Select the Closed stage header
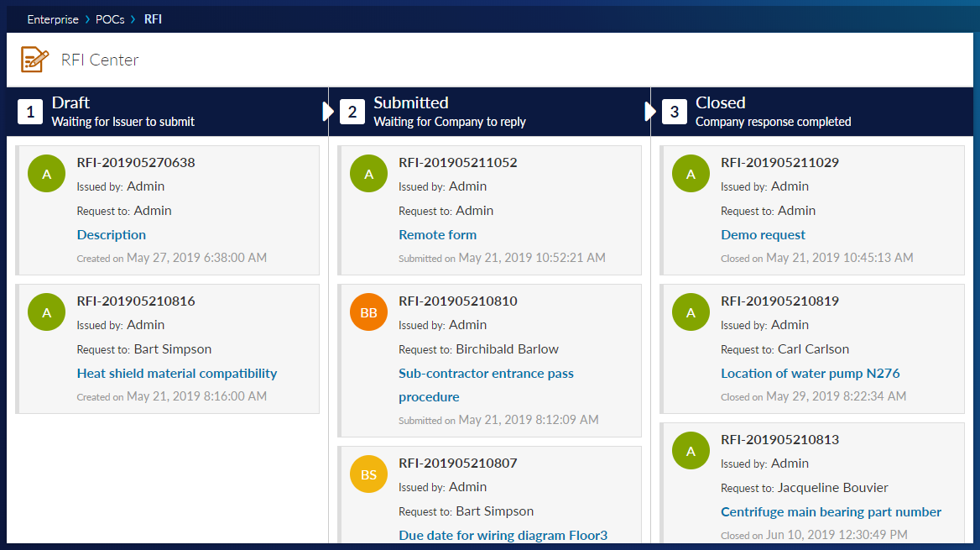This screenshot has width=980, height=550. [720, 103]
